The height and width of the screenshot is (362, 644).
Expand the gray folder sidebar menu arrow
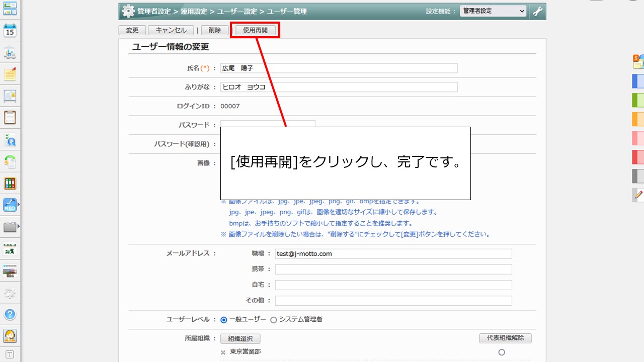pyautogui.click(x=19, y=227)
